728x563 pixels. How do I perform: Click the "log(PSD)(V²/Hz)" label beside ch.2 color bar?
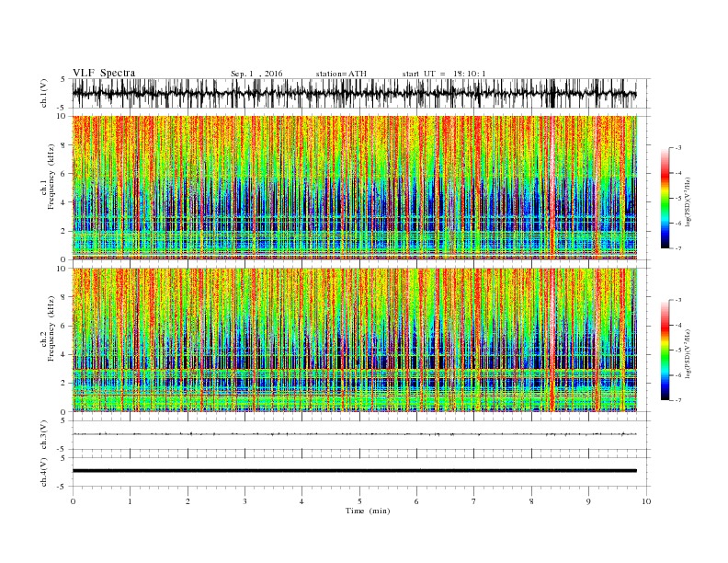688,353
